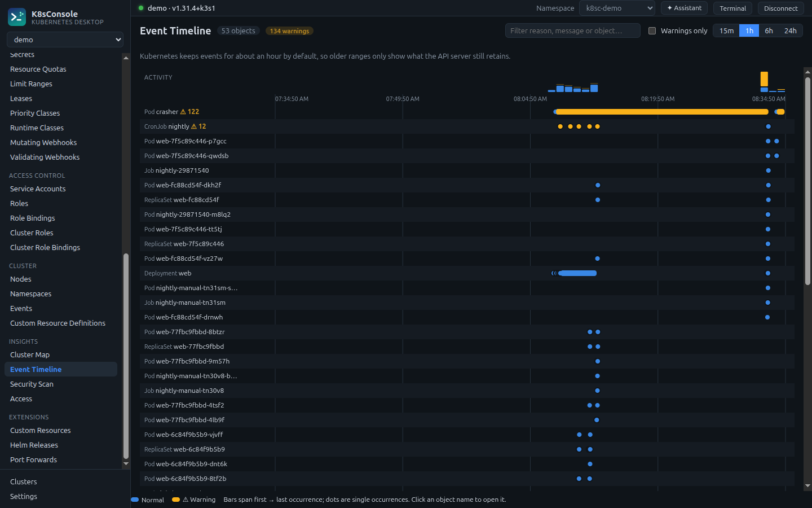
Task: Open Pod web-7f5c89c446-p7gcc
Action: 191,141
